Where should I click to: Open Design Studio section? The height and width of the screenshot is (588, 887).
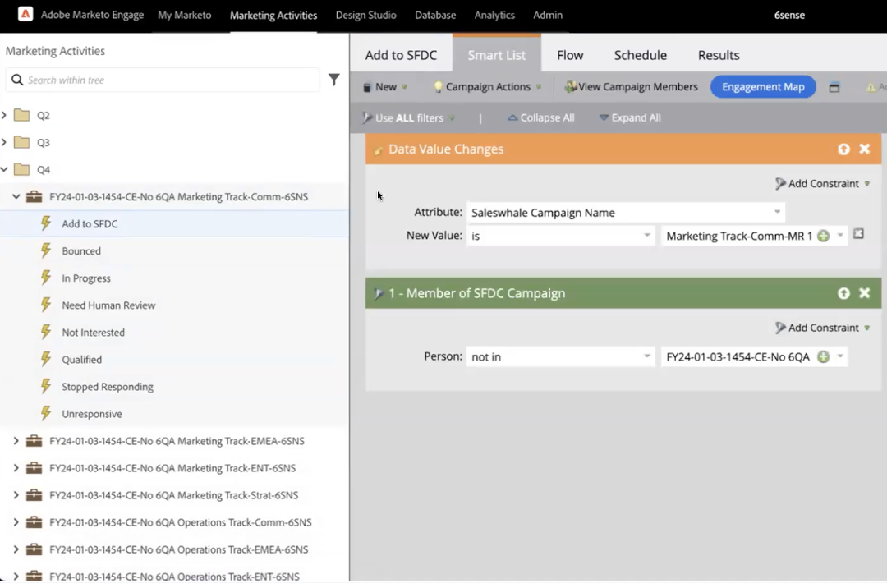(366, 16)
